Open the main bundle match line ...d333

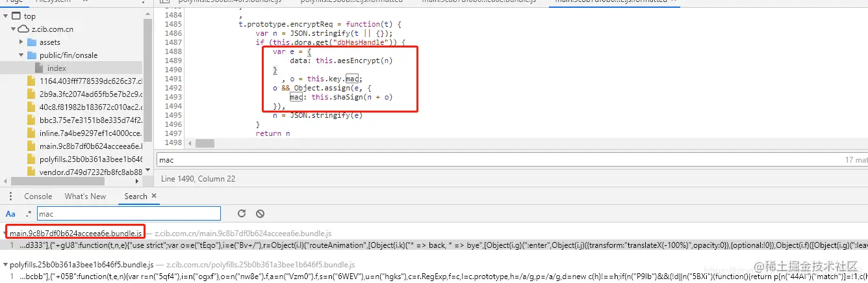434,245
